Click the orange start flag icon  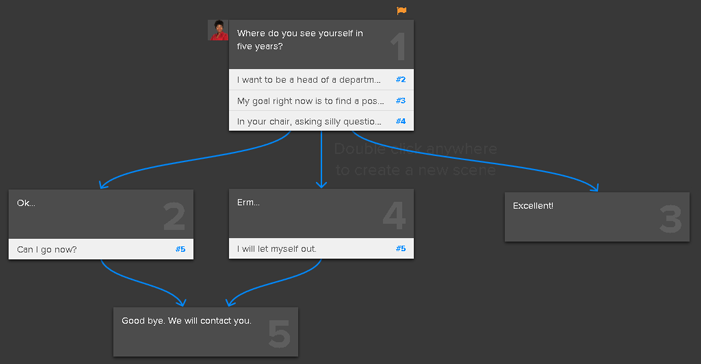[401, 10]
